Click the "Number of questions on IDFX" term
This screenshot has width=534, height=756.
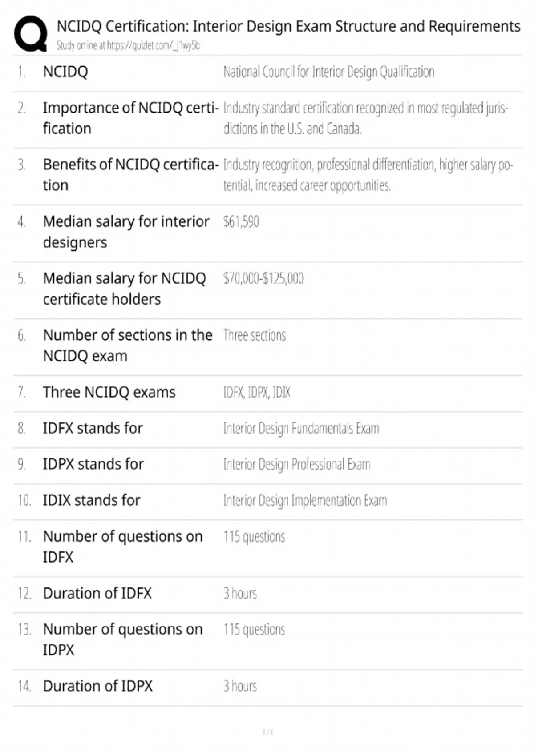click(x=122, y=547)
